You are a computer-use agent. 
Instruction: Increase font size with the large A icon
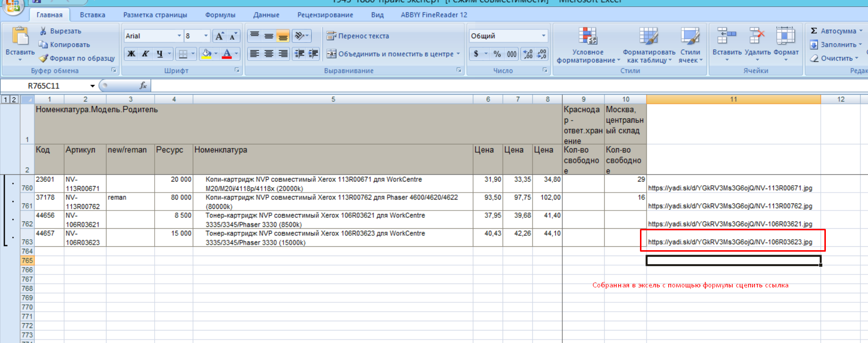pos(219,36)
